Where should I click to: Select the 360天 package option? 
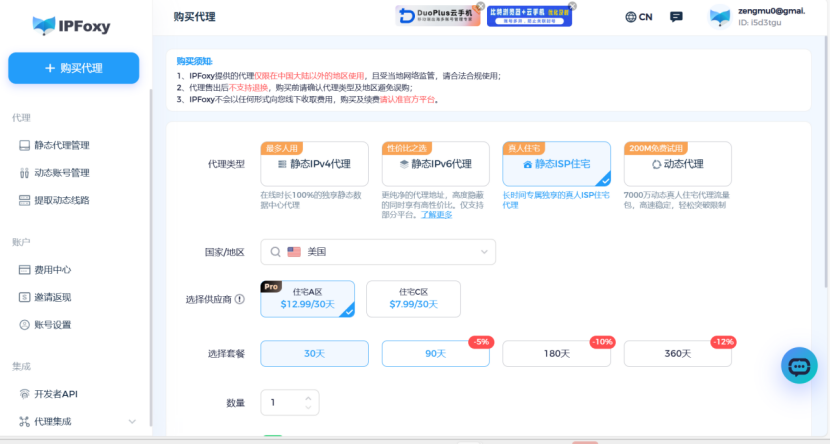677,353
